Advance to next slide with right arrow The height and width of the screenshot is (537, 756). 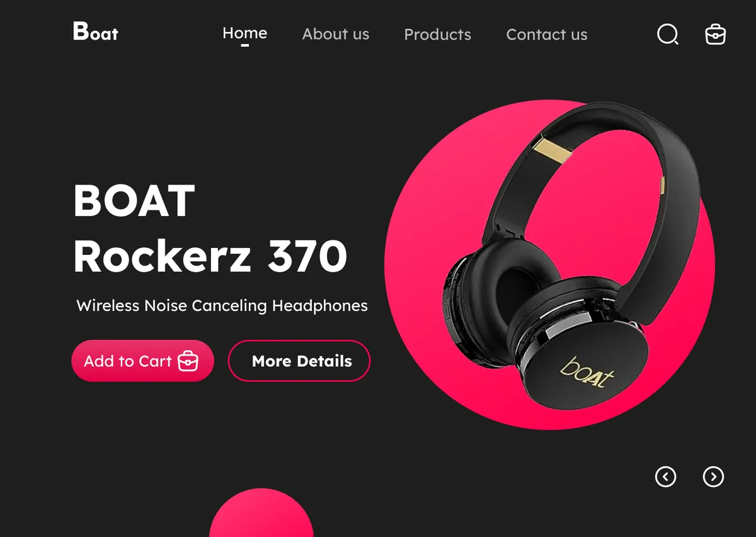(713, 477)
